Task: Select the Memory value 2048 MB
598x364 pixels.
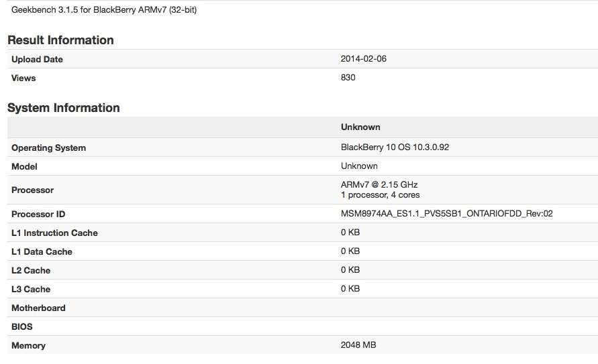Action: [x=358, y=345]
